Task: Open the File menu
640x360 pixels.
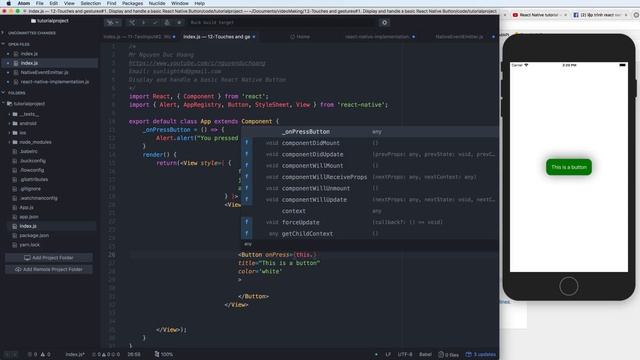Action: 40,3
